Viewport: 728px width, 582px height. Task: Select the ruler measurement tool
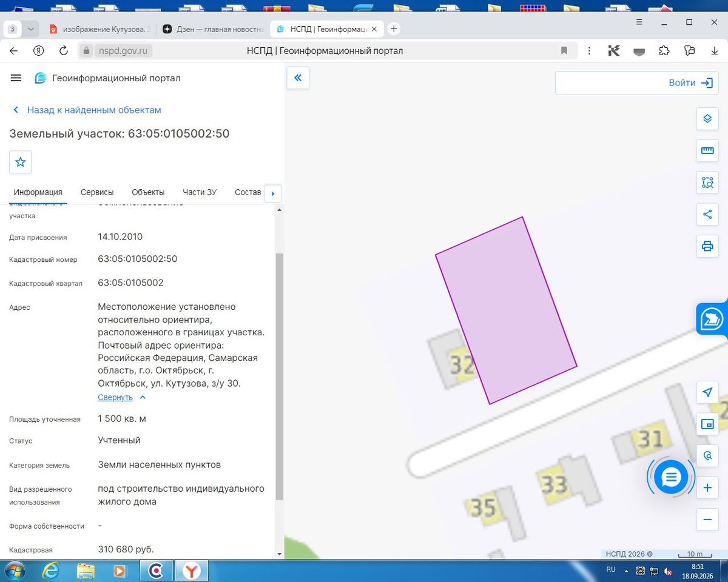[x=707, y=150]
